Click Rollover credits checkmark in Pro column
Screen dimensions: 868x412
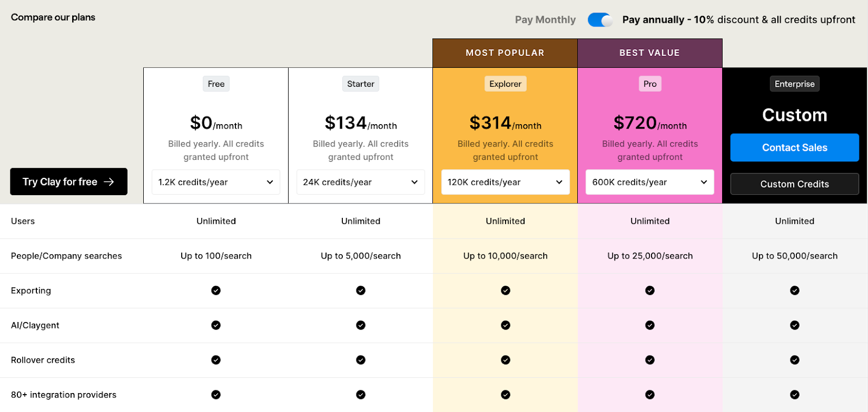650,360
